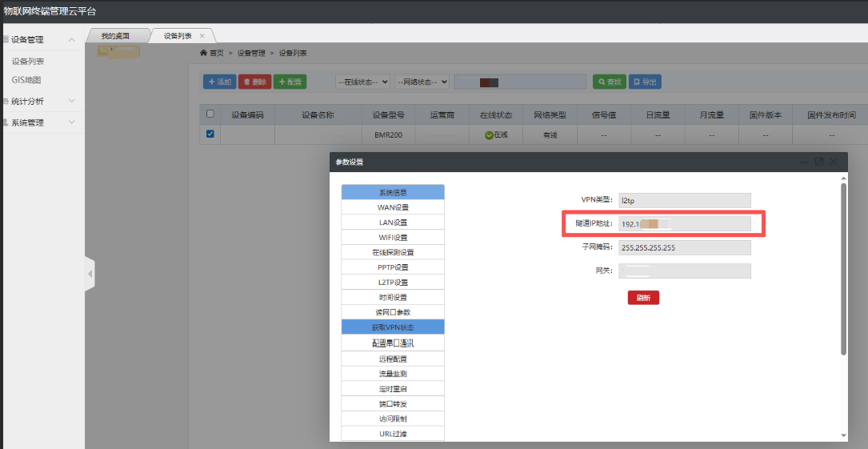This screenshot has width=868, height=449.
Task: Expand the 系统管理 sidebar menu
Action: [40, 122]
